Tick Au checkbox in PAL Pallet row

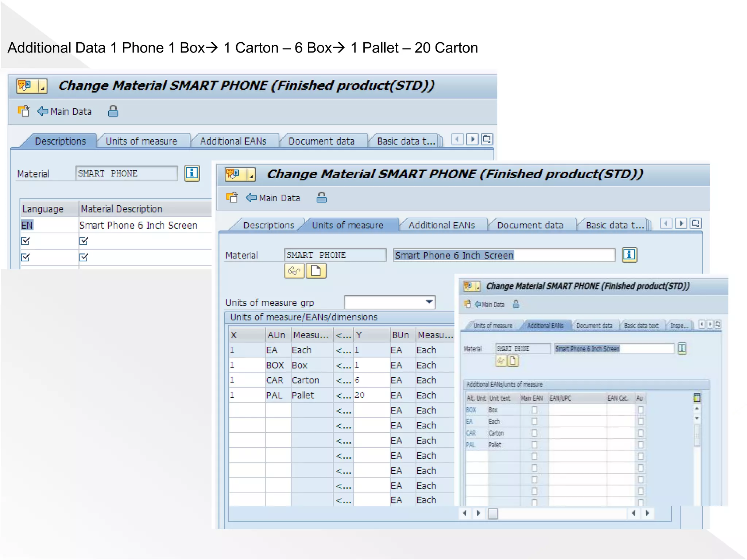pyautogui.click(x=640, y=445)
